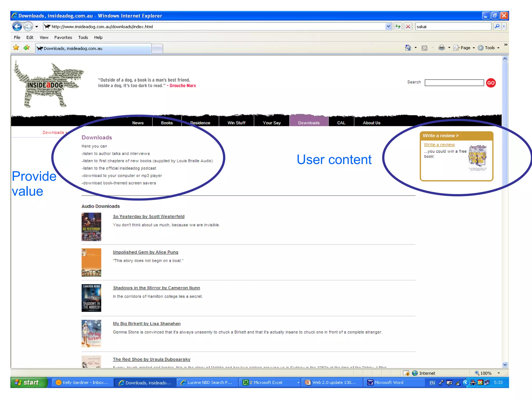Click the Add to Favorites icon

click(x=26, y=48)
